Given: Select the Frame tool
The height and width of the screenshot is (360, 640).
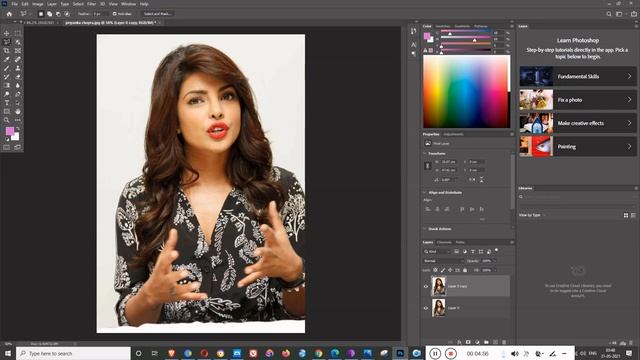Looking at the screenshot, I should 18,51.
